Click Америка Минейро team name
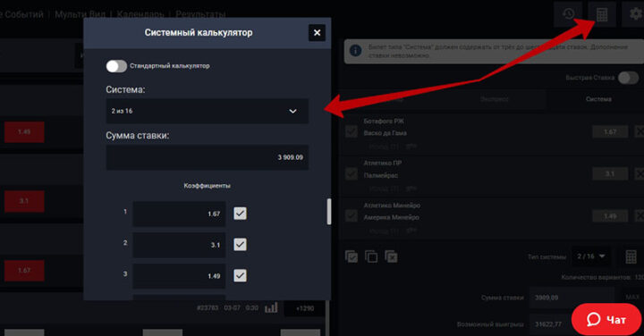The height and width of the screenshot is (336, 644). point(391,217)
